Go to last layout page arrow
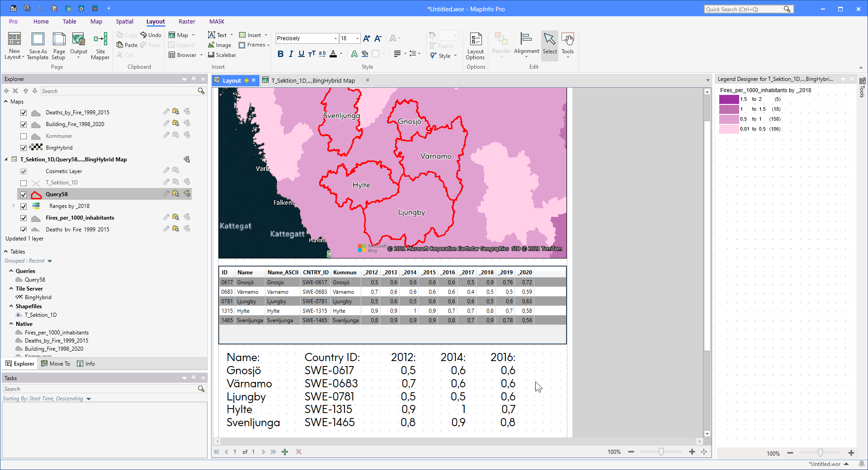Viewport: 868px width, 470px height. [x=273, y=451]
